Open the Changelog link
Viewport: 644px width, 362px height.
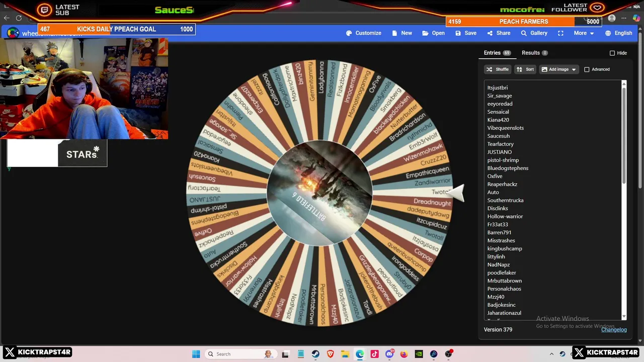point(614,330)
